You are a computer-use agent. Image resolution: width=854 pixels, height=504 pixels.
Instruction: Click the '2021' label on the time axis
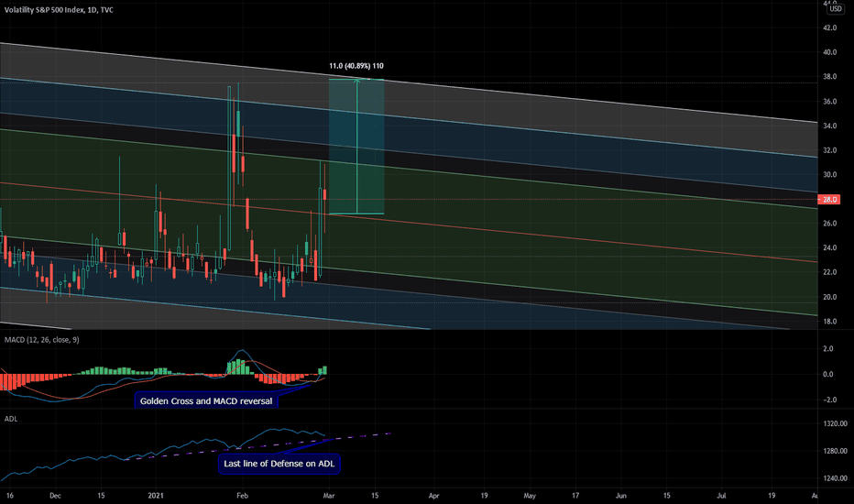156,496
